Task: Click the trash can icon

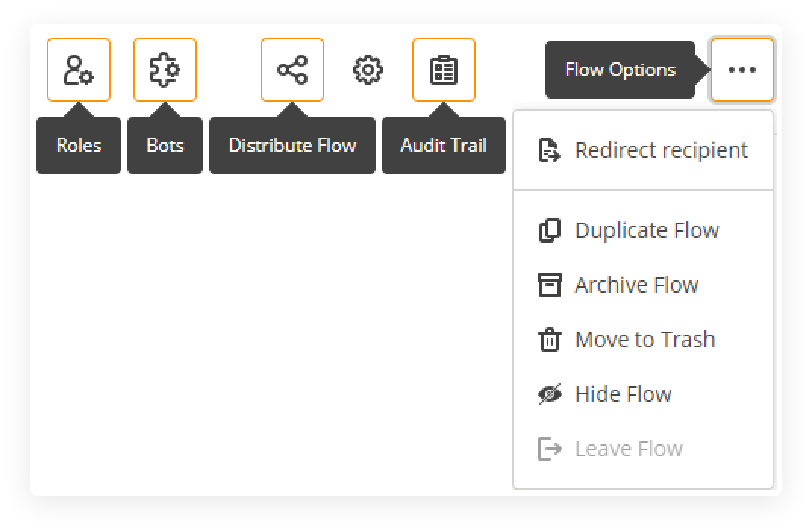Action: [x=549, y=340]
